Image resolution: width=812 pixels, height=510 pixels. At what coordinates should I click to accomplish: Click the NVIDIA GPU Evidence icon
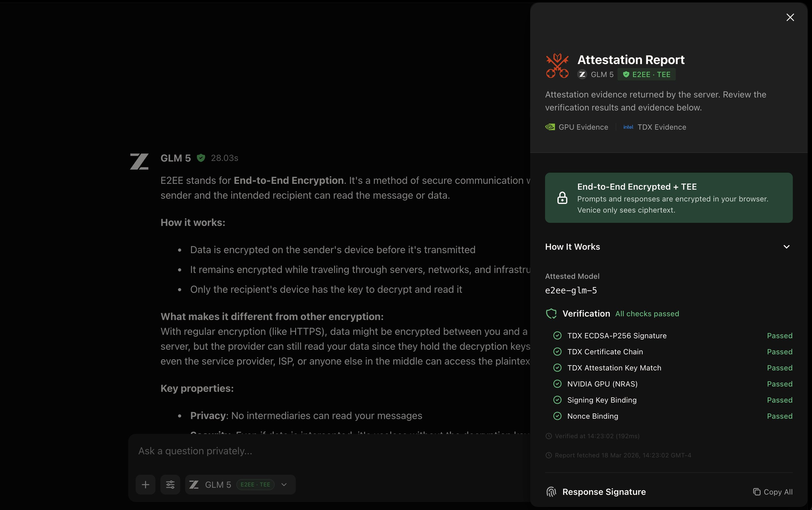(550, 127)
